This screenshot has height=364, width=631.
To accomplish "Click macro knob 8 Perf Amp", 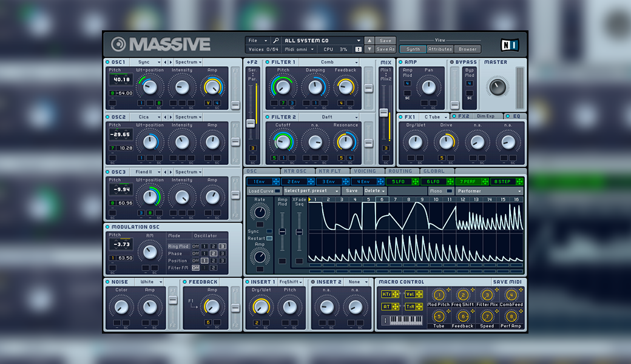I will click(x=511, y=317).
